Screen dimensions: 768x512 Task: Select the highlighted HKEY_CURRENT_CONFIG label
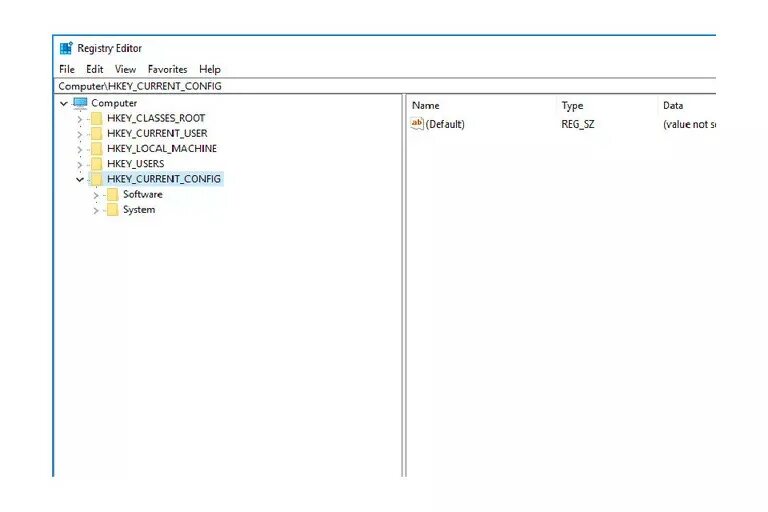click(x=164, y=179)
